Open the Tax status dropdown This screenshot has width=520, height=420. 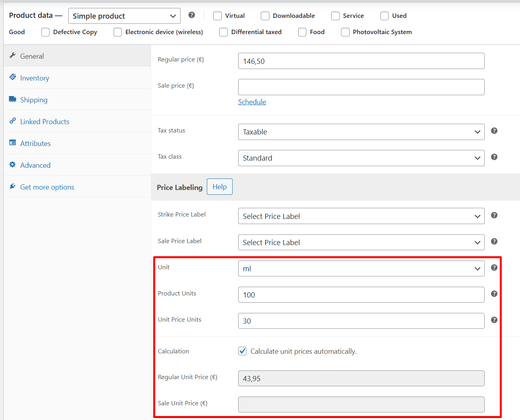361,132
